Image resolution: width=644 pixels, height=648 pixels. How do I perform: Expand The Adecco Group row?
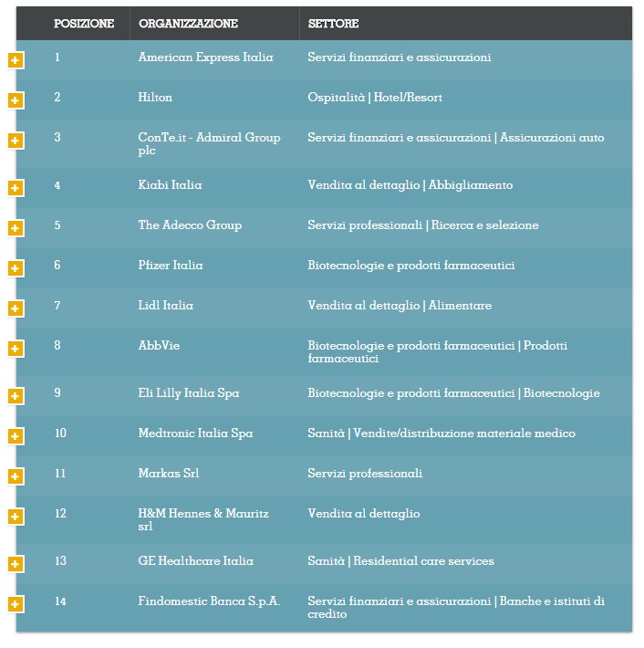pyautogui.click(x=16, y=228)
